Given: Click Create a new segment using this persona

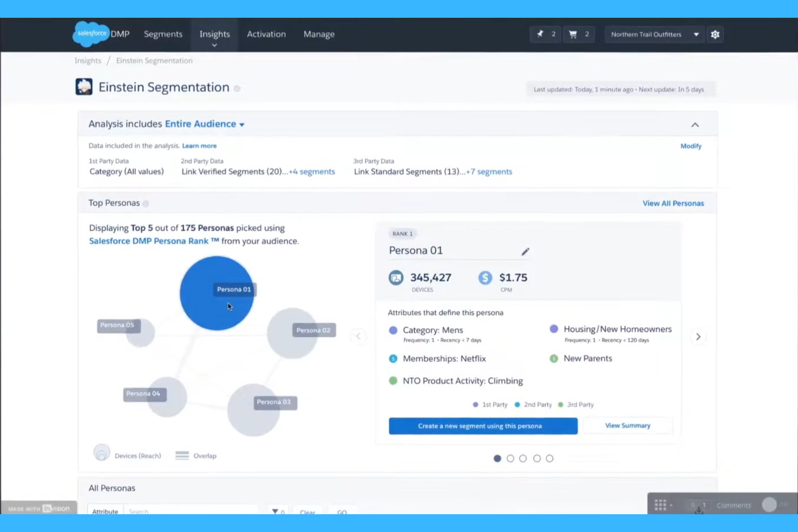Looking at the screenshot, I should coord(482,426).
